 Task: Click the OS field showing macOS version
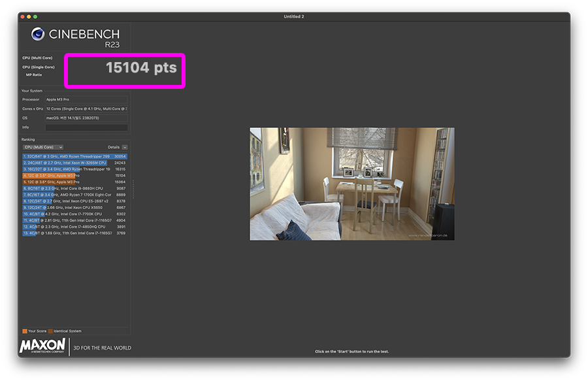(x=86, y=118)
